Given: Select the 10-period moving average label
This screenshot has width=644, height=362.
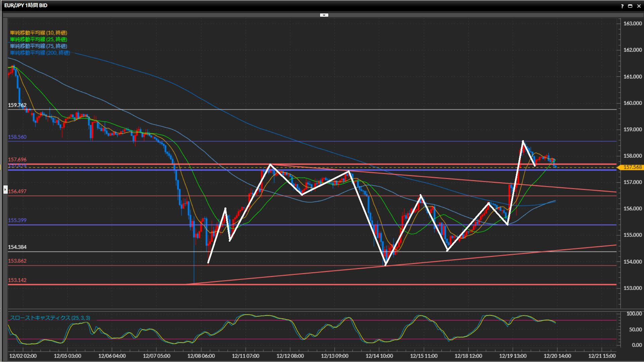Looking at the screenshot, I should [x=38, y=33].
